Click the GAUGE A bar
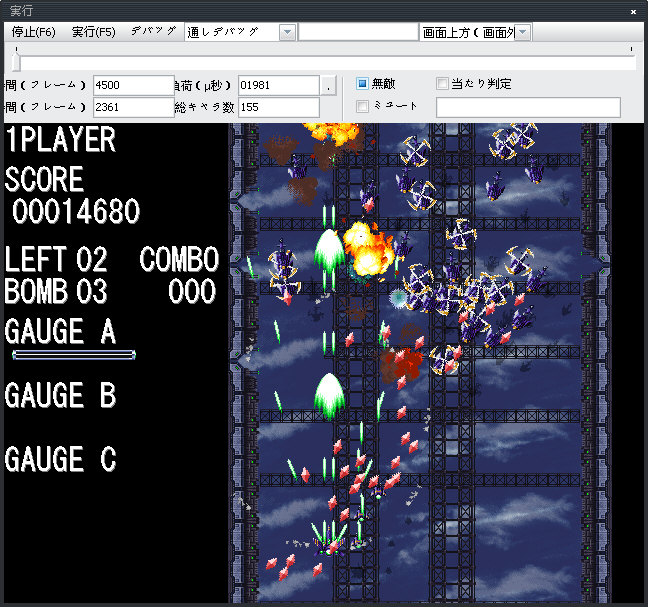Screen dimensions: 648x607 click(x=74, y=355)
